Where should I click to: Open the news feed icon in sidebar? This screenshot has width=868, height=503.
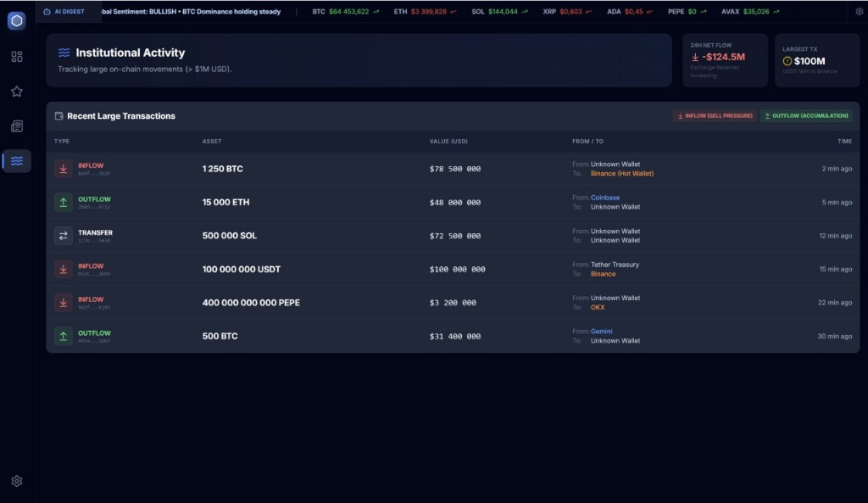[x=16, y=126]
